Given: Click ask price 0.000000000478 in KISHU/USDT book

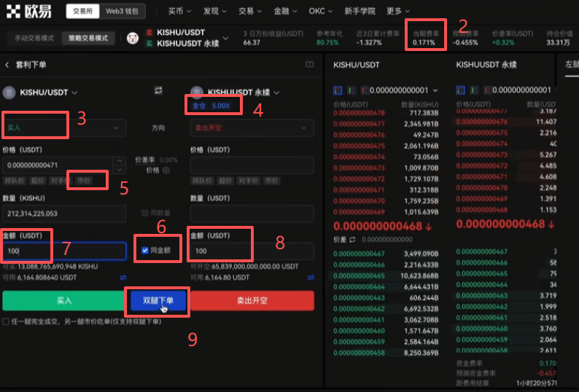Looking at the screenshot, I should click(x=359, y=113).
